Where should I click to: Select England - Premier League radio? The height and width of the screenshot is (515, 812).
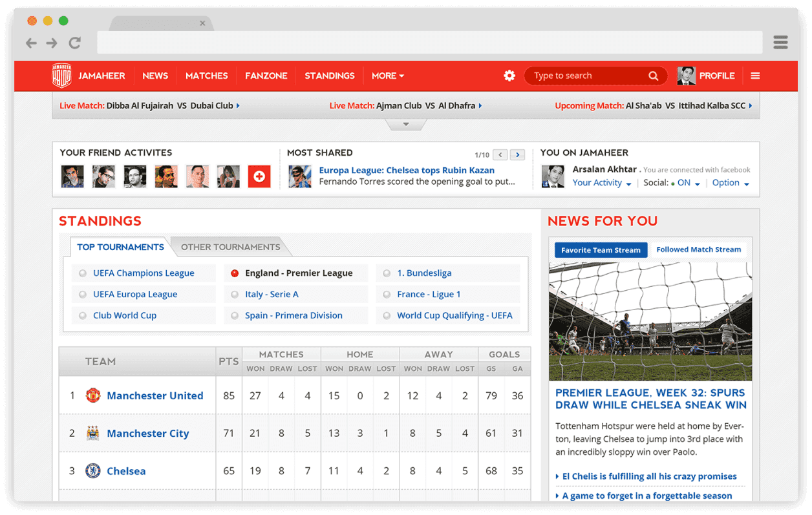point(235,273)
